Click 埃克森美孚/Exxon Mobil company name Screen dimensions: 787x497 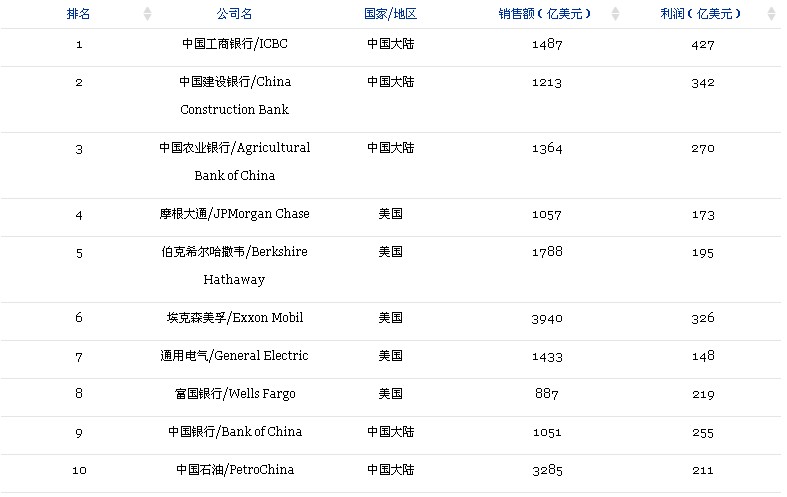tap(235, 318)
